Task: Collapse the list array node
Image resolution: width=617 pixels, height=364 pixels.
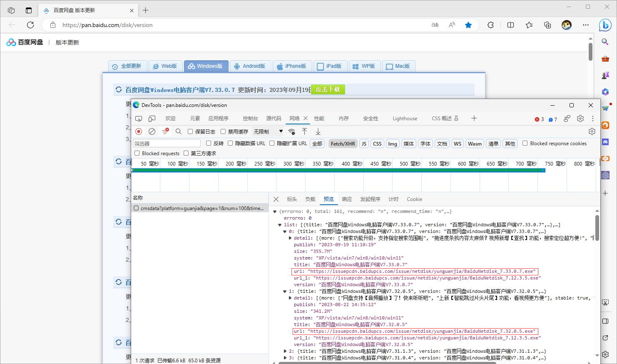Action: tap(280, 225)
